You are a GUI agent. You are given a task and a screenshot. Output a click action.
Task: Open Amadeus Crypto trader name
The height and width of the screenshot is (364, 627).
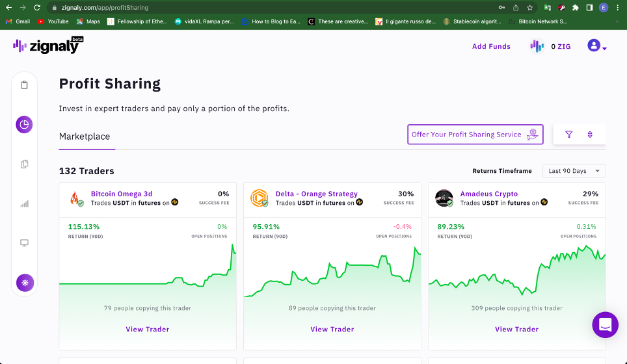[488, 194]
